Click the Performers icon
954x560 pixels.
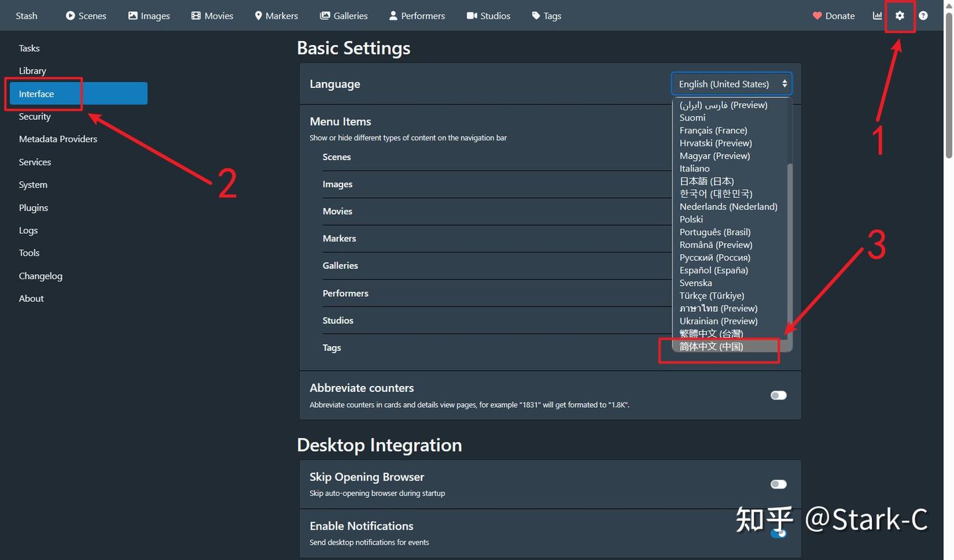[416, 15]
